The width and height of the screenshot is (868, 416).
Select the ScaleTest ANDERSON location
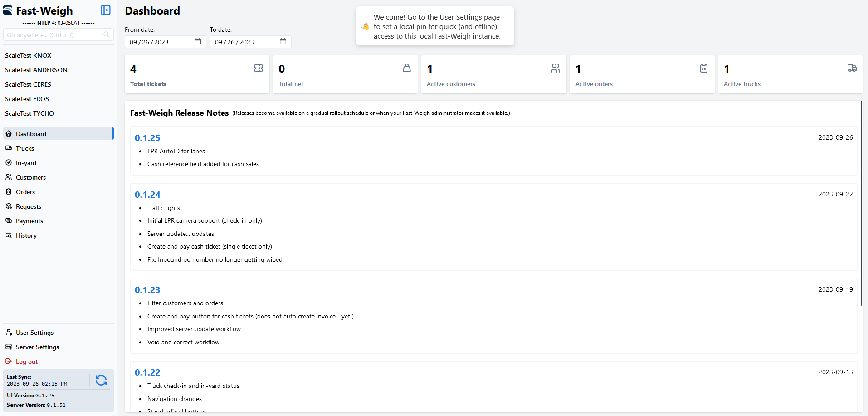[x=36, y=70]
